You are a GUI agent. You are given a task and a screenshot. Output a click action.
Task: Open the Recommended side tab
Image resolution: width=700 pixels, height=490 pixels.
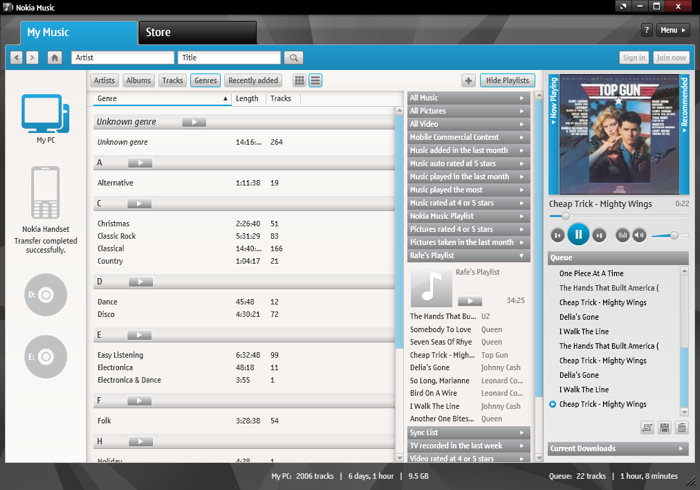click(684, 134)
